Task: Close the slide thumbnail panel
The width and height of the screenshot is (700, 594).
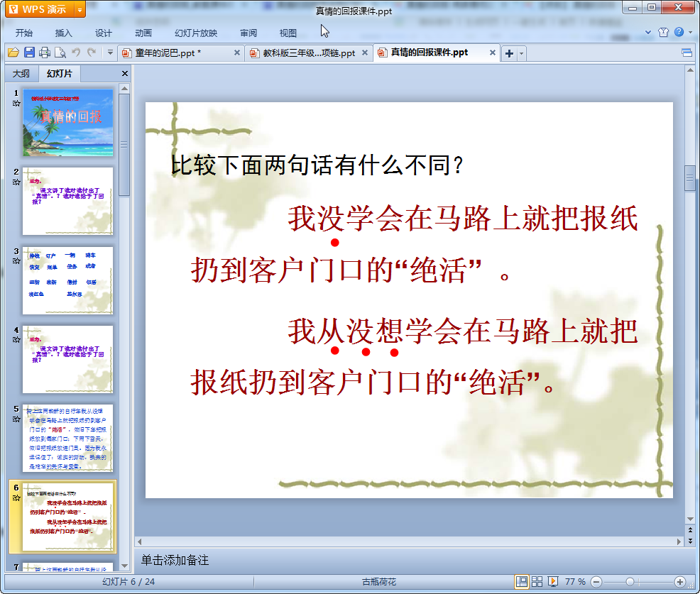Action: tap(125, 74)
